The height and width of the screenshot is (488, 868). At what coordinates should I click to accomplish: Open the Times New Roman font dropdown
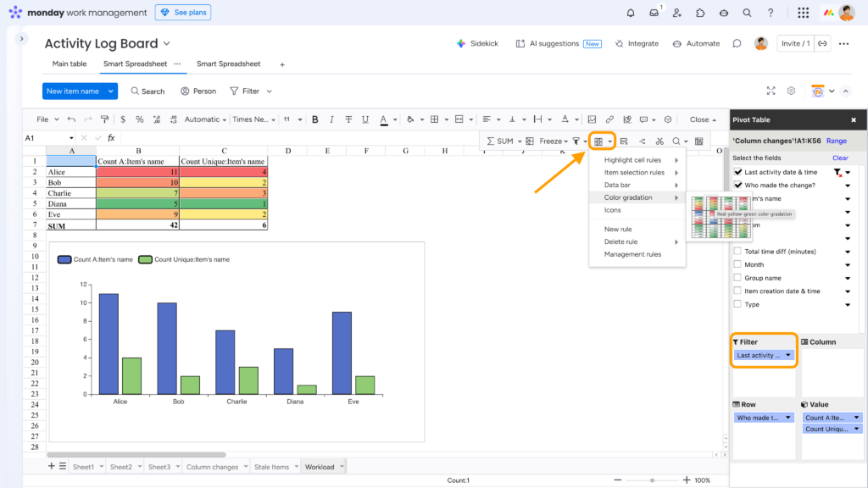[253, 119]
